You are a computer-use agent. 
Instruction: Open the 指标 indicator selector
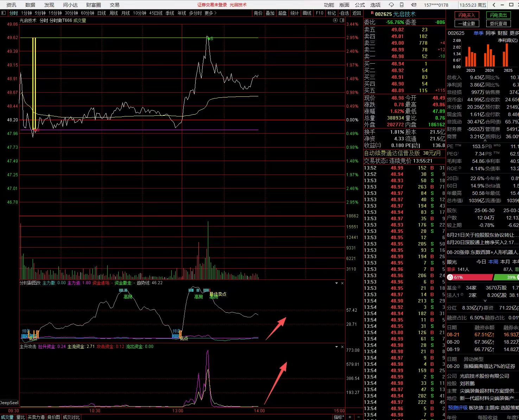(x=339, y=417)
